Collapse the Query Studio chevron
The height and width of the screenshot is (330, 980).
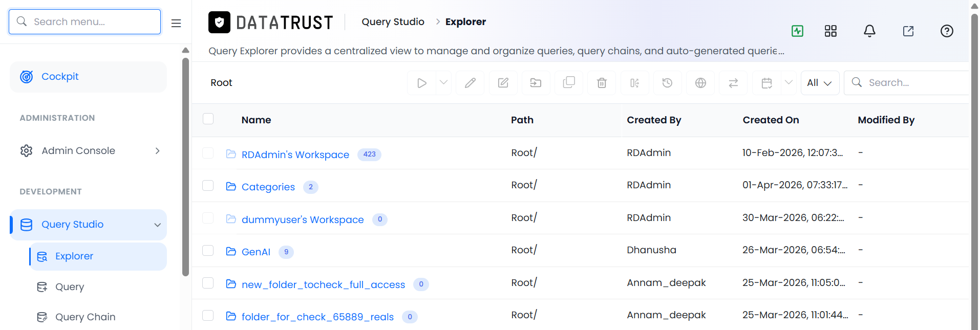point(158,225)
